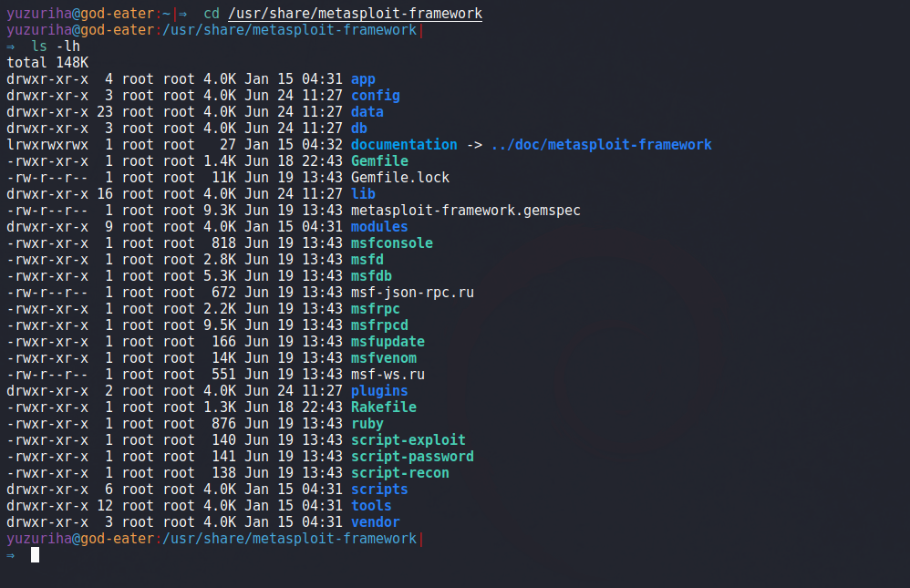Click the 'tools' directory name
The height and width of the screenshot is (588, 910).
coord(371,506)
